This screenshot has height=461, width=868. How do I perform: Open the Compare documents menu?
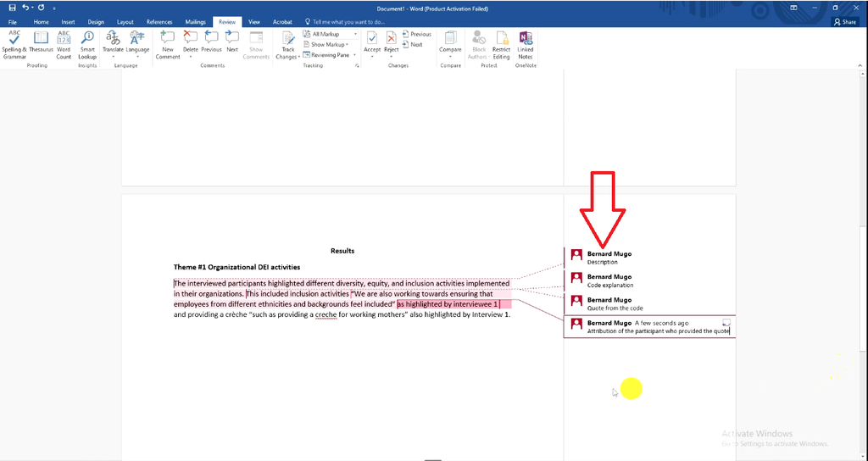tap(451, 46)
